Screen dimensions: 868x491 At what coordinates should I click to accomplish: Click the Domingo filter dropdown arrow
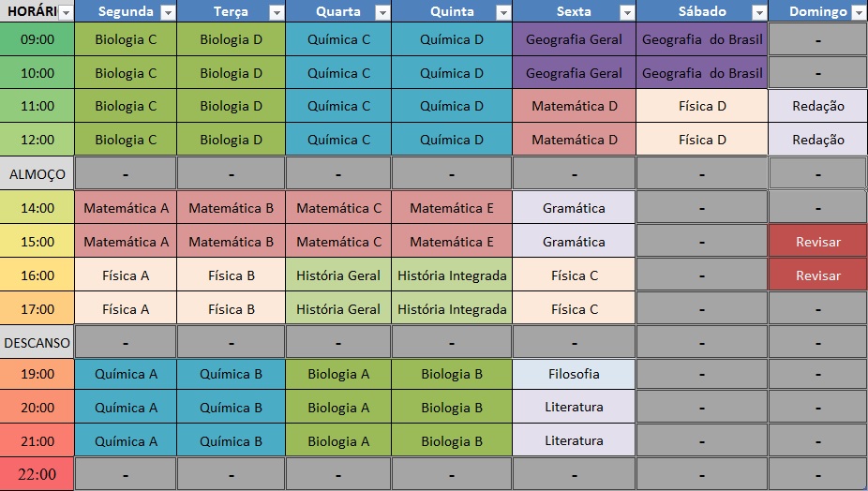858,12
